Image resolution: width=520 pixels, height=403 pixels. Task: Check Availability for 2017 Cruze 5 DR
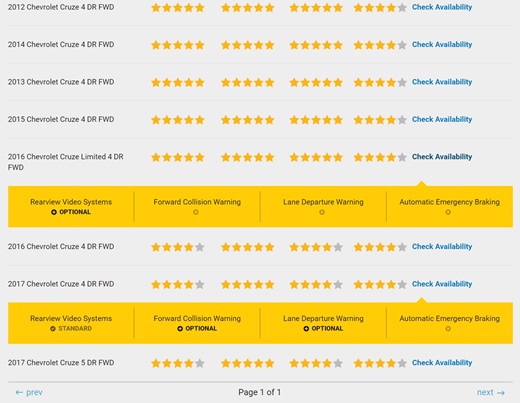coord(442,363)
